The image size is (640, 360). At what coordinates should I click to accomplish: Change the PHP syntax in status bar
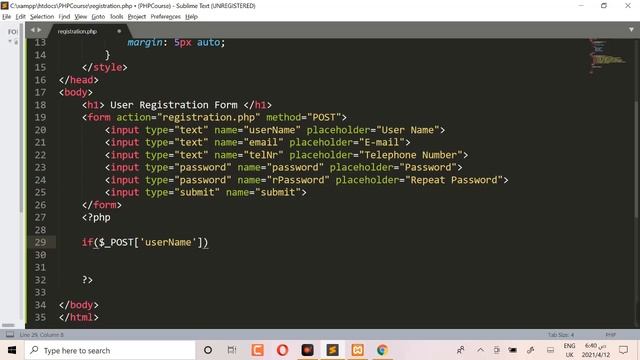(x=611, y=335)
